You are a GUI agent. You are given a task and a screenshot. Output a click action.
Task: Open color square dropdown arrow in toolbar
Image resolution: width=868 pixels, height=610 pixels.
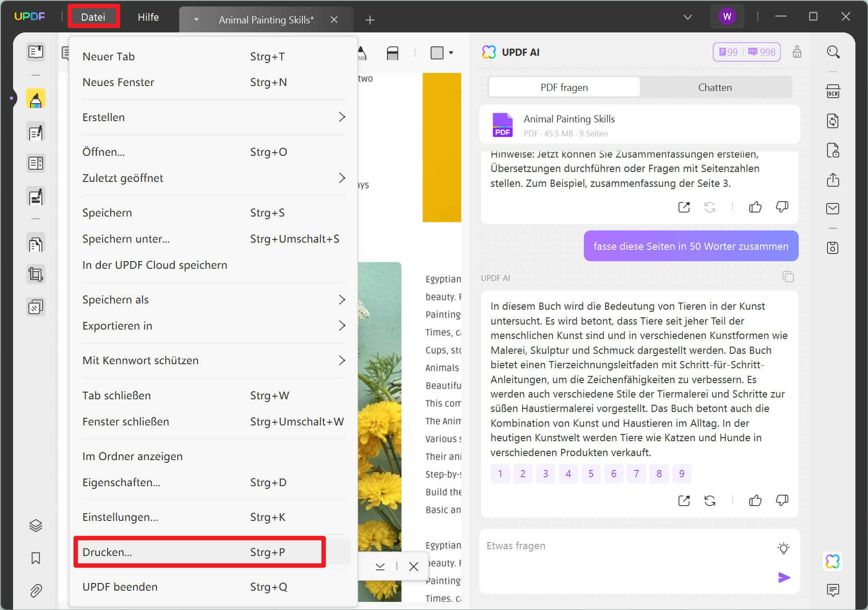[x=451, y=53]
